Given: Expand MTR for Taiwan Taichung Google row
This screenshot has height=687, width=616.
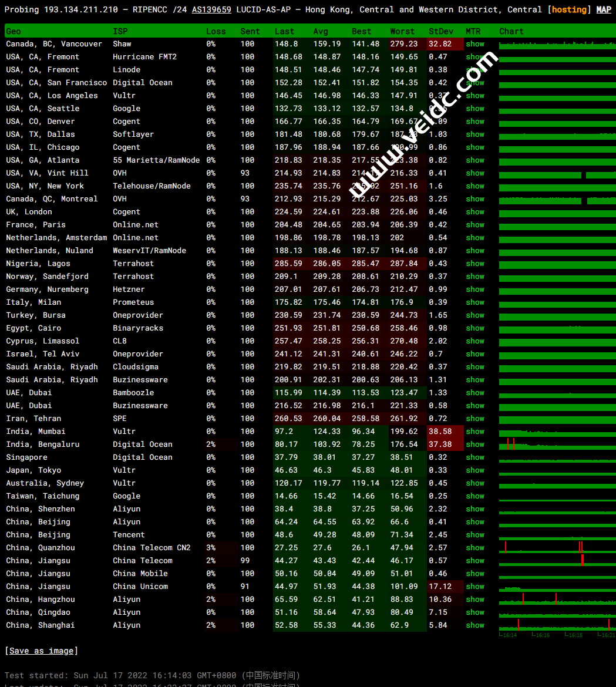Looking at the screenshot, I should point(475,496).
